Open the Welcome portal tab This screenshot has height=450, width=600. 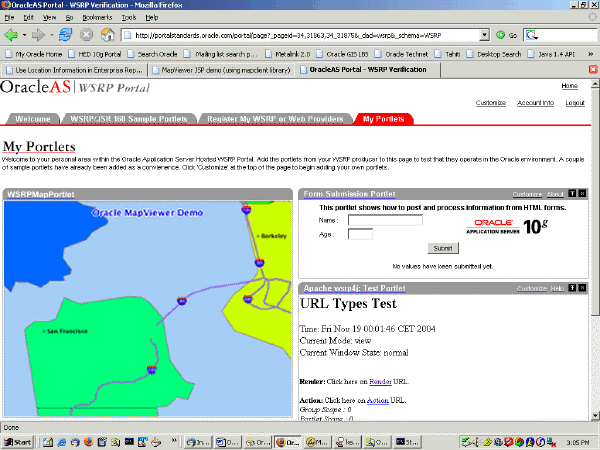pyautogui.click(x=33, y=119)
